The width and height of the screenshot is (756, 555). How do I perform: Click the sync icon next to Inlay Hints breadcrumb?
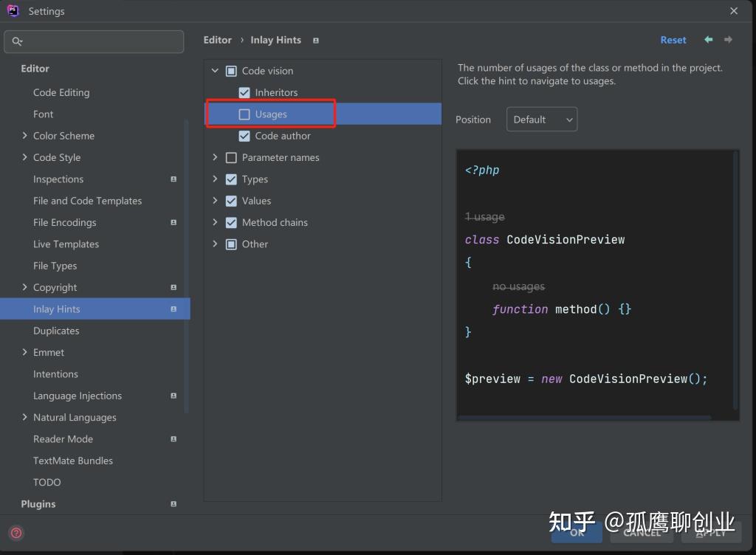315,41
